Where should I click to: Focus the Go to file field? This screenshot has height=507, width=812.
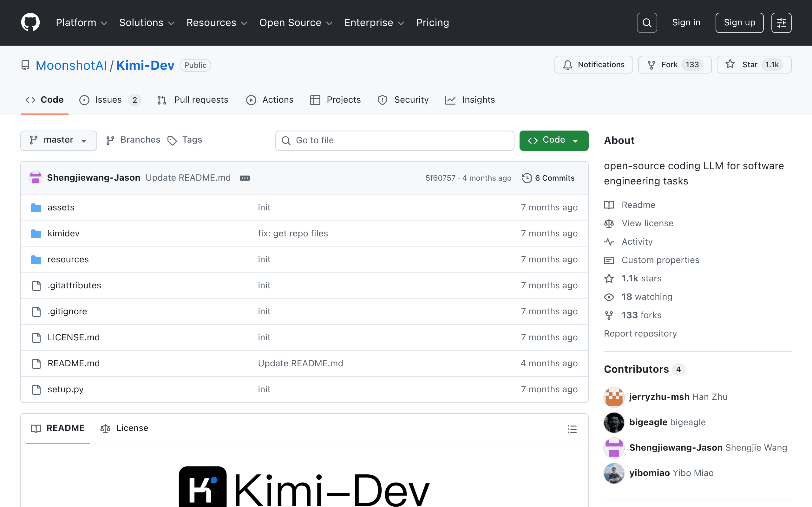[x=395, y=140]
